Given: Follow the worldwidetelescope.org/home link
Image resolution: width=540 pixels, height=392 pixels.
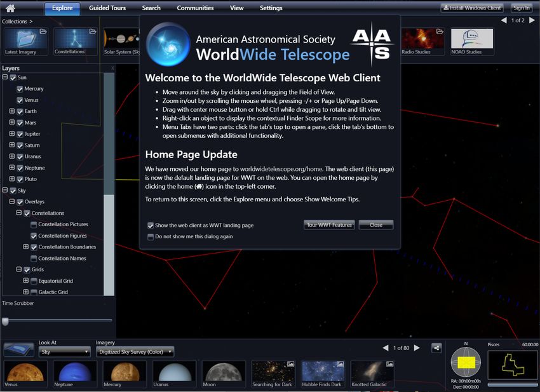Looking at the screenshot, I should [x=281, y=169].
